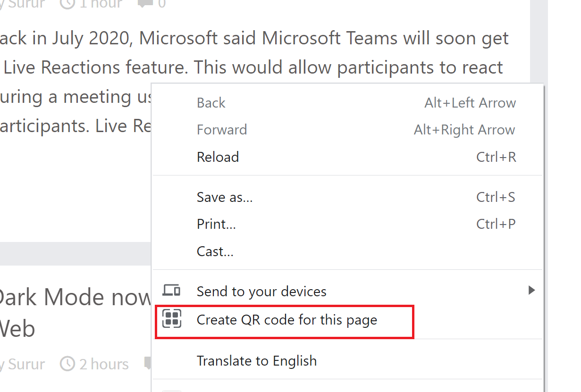Choose Create QR code for this page

coord(286,320)
